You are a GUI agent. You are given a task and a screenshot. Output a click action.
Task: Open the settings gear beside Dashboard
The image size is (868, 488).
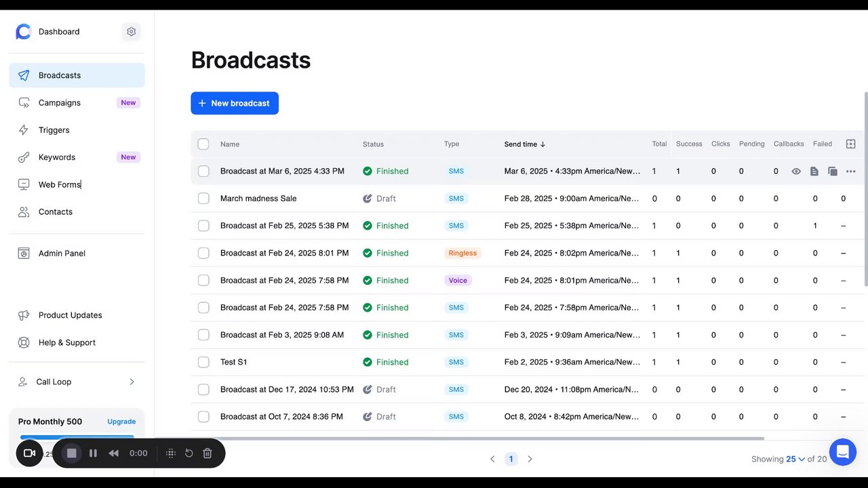(x=132, y=32)
